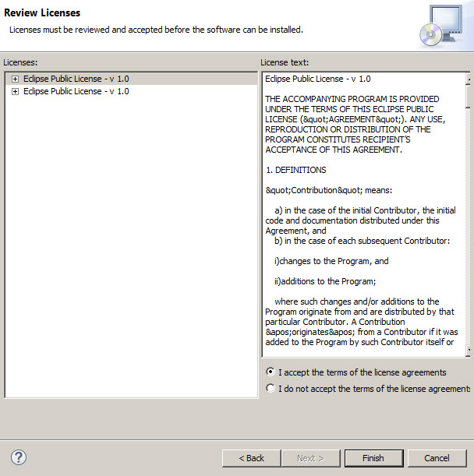Choose 'I accept the terms' radio button

click(x=271, y=372)
